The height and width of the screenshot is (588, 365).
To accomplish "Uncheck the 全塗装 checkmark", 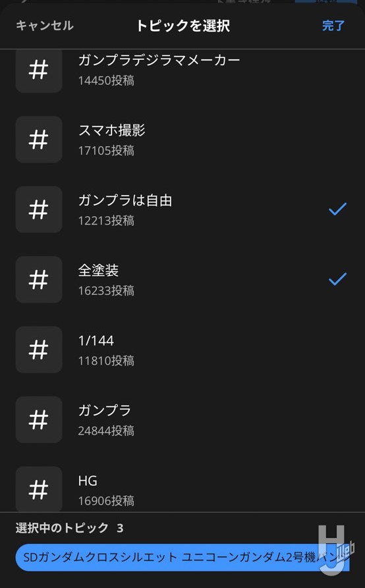I will click(337, 279).
